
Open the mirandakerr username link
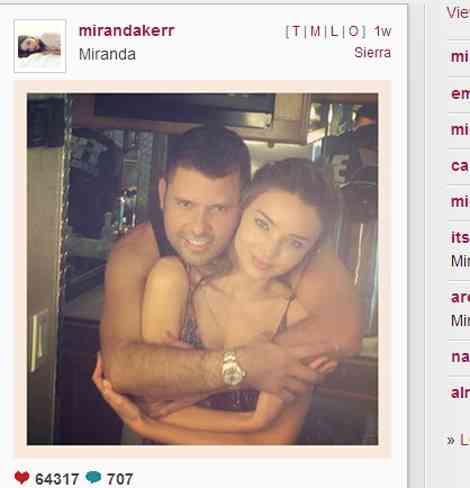pyautogui.click(x=127, y=31)
